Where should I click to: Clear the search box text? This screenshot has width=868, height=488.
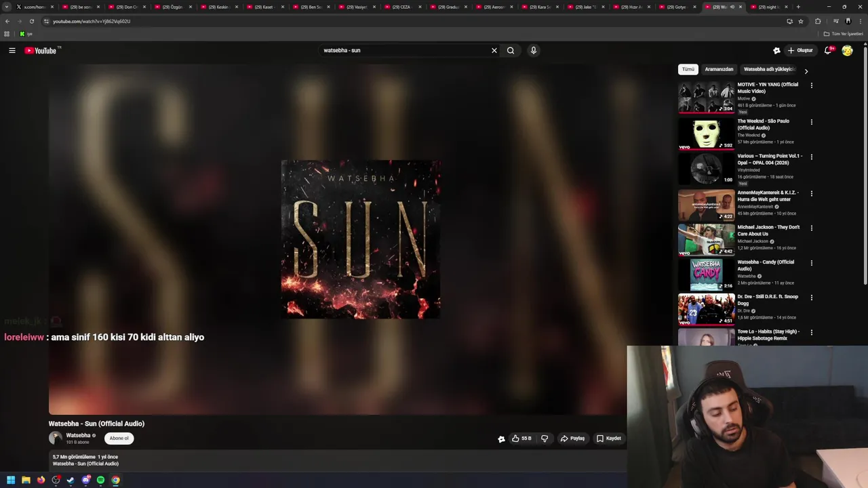coord(494,50)
